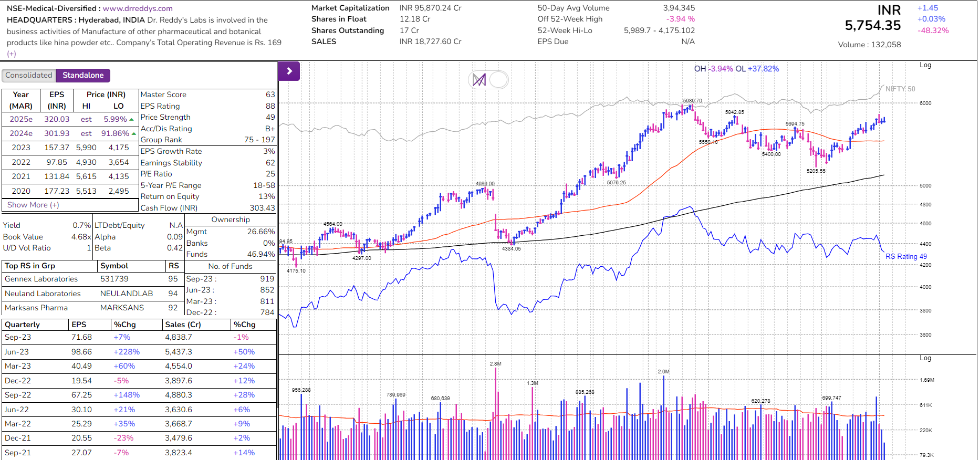This screenshot has width=980, height=460.
Task: Select the Book Value label
Action: click(x=23, y=237)
